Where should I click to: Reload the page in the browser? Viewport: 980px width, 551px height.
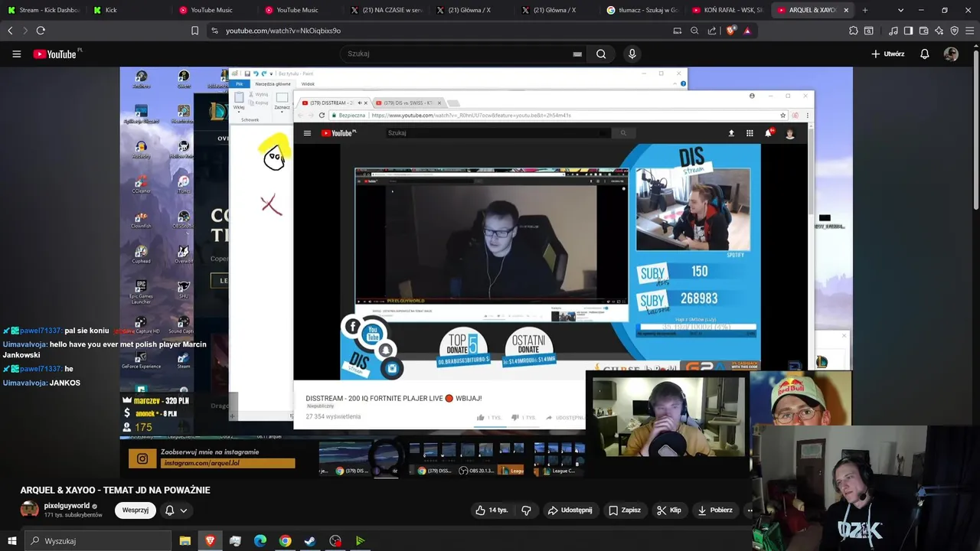41,31
